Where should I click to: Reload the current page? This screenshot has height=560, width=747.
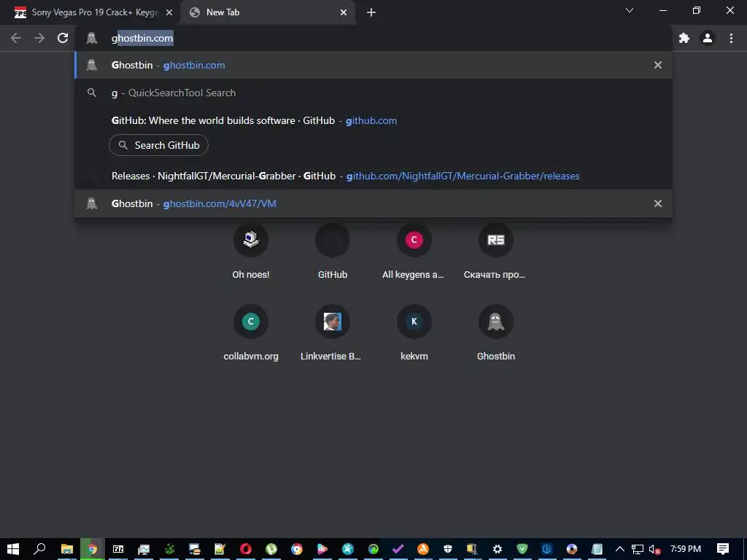[63, 38]
